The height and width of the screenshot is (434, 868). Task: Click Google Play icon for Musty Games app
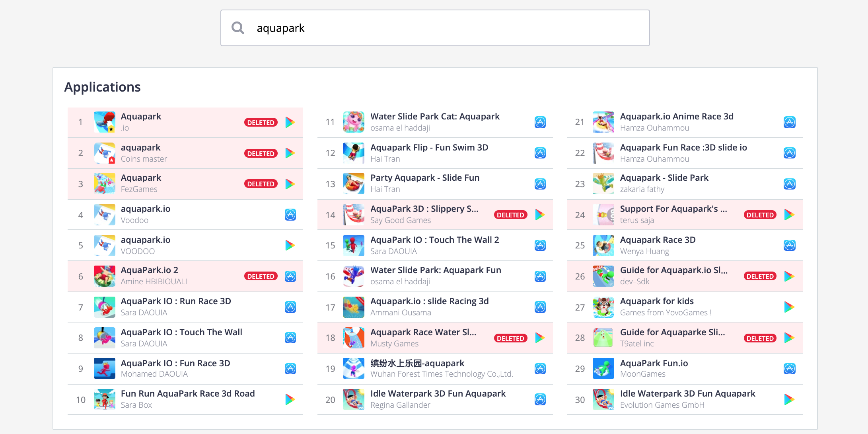coord(540,338)
